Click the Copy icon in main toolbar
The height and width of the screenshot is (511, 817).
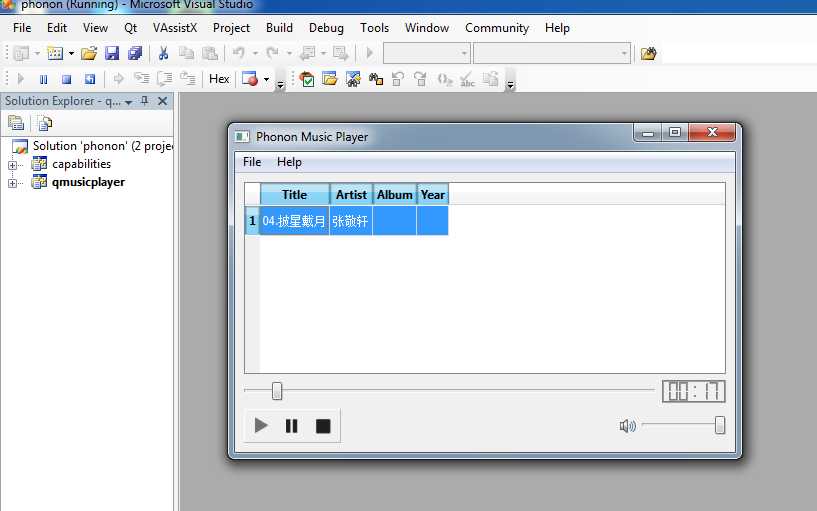[186, 53]
